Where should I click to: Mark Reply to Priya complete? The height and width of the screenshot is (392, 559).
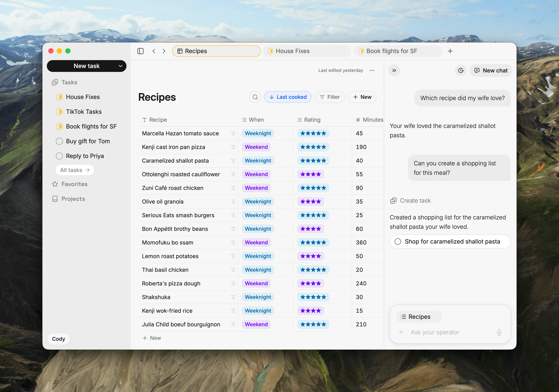[59, 156]
